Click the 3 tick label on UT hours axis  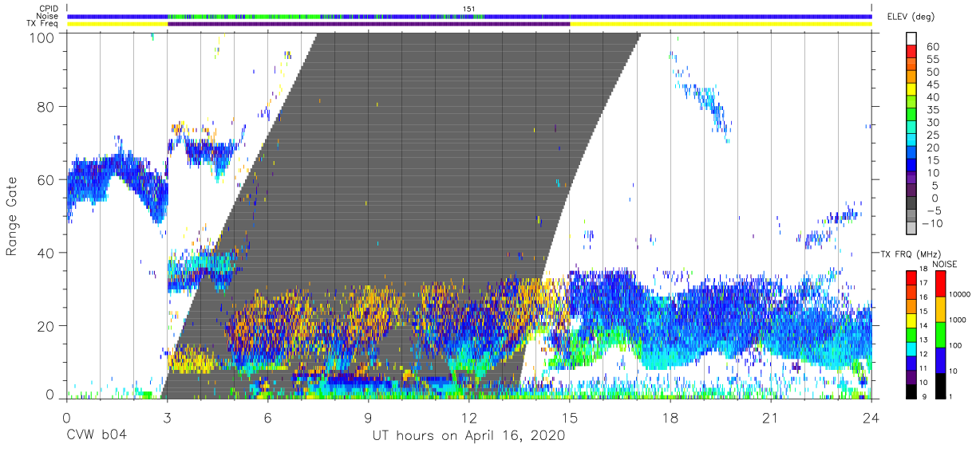pos(167,419)
